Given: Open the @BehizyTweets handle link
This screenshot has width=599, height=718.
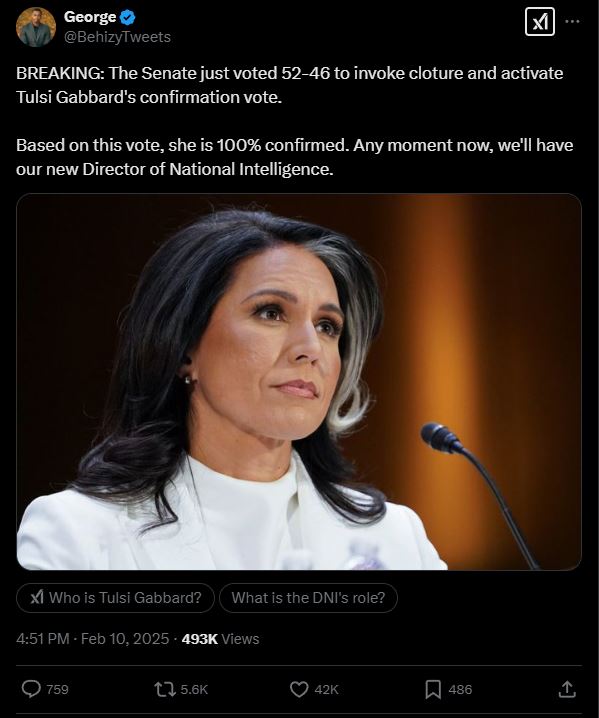Looking at the screenshot, I should [x=117, y=37].
